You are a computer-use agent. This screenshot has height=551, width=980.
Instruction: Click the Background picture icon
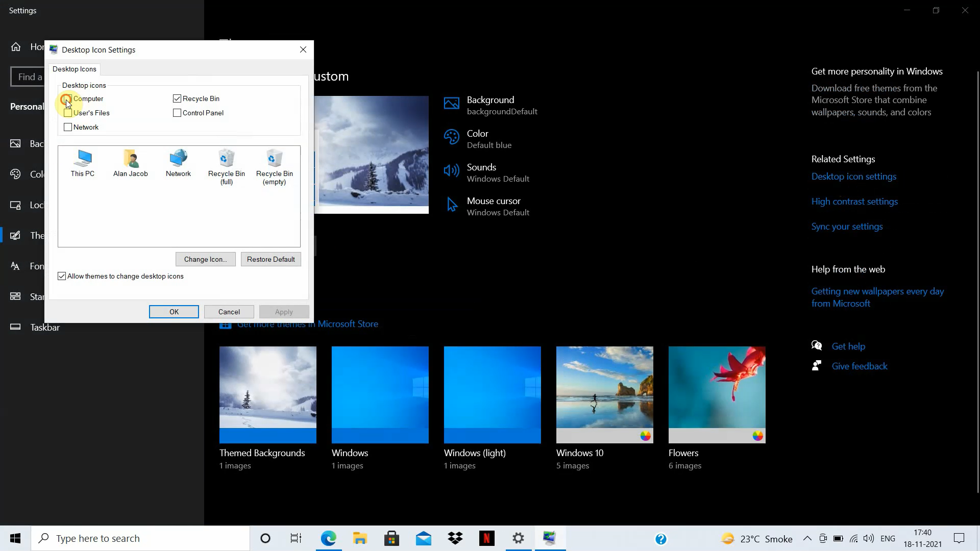451,103
